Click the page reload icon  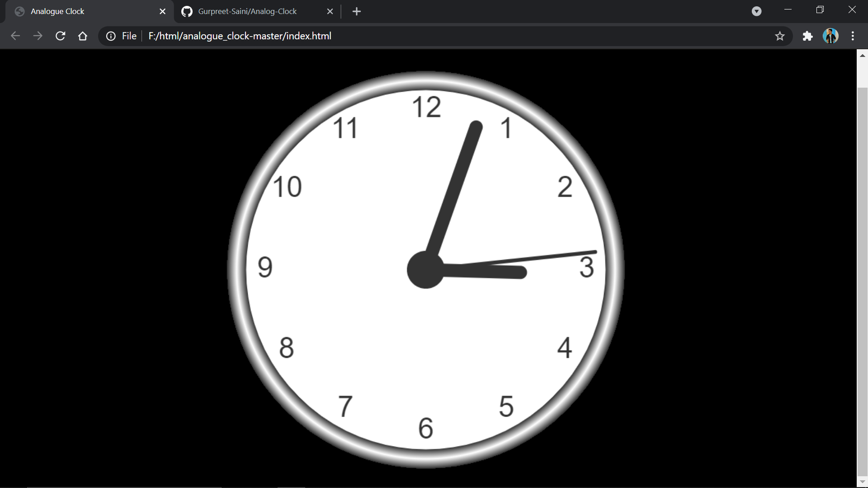(60, 36)
